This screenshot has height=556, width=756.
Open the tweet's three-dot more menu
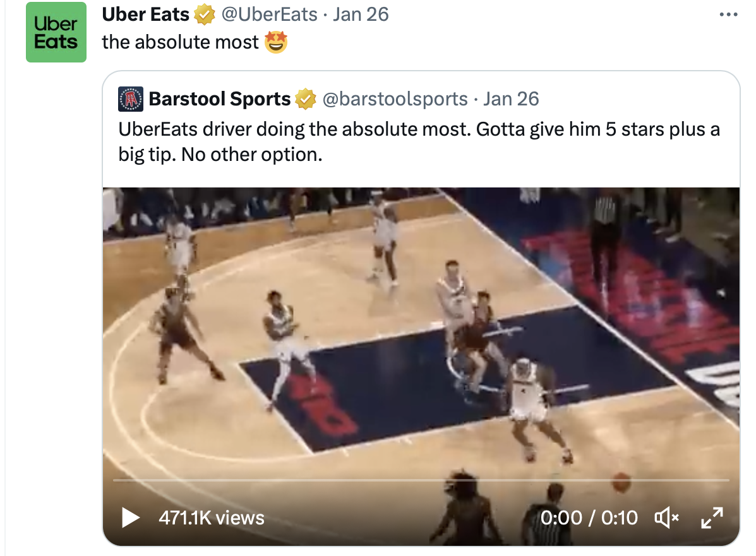[x=728, y=15]
